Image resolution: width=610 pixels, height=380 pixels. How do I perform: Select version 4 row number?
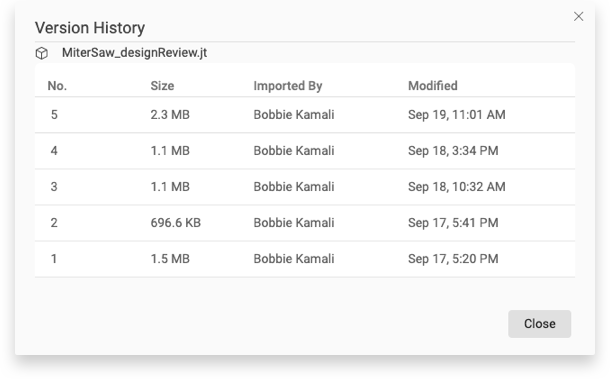[54, 151]
